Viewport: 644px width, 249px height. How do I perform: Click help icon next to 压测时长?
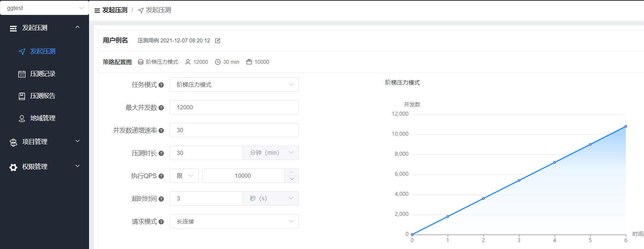point(161,154)
